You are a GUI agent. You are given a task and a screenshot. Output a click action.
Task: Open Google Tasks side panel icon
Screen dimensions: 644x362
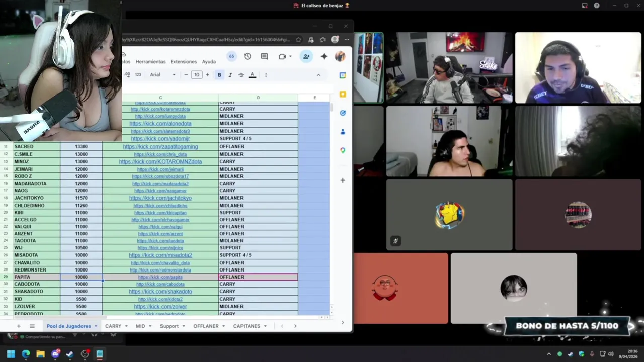point(343,113)
